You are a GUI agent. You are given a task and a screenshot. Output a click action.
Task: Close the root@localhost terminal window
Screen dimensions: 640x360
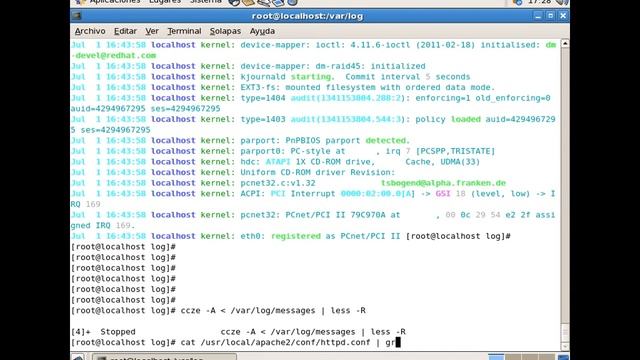[563, 16]
